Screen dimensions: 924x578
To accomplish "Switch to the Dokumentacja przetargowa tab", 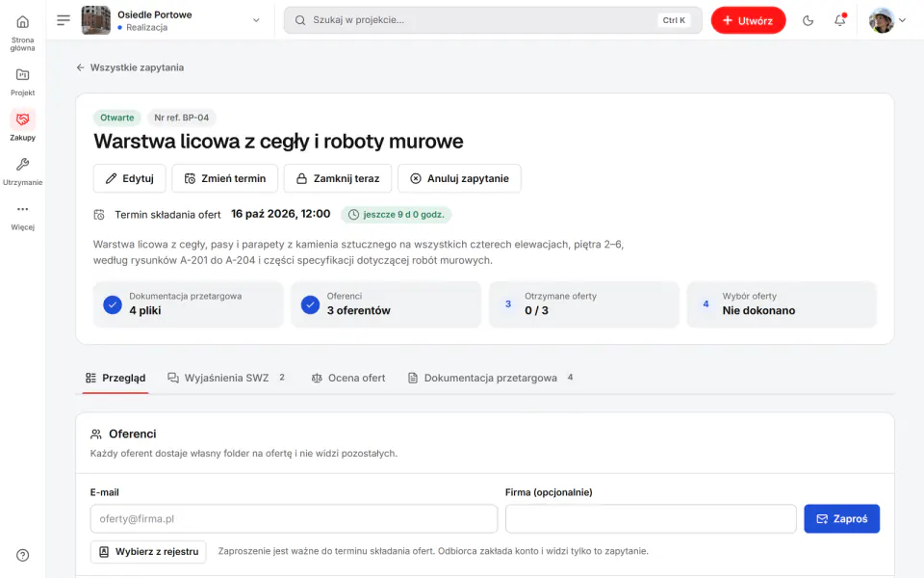I will coord(491,378).
